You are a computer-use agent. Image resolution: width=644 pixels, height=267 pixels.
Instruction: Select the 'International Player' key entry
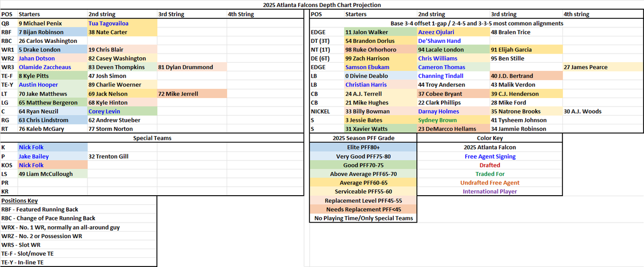[490, 191]
